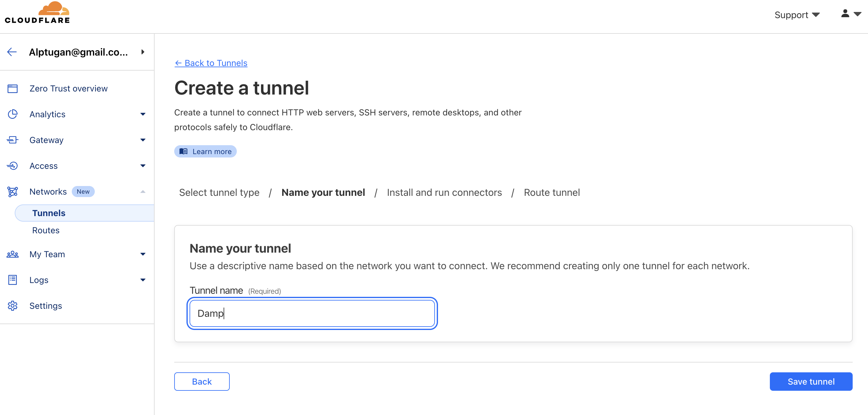
Task: Click the Save tunnel button
Action: click(811, 381)
